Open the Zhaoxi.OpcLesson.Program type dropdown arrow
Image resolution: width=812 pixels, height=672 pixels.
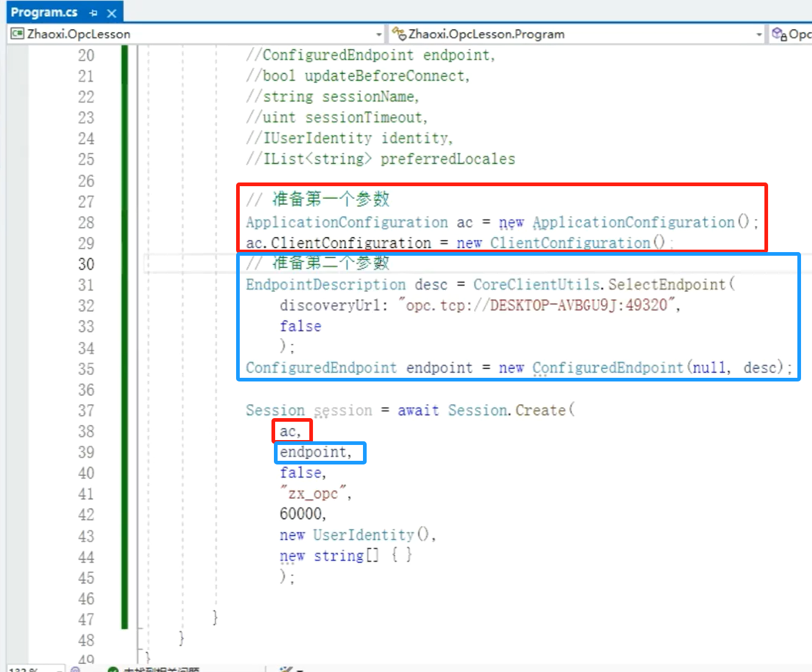pos(759,34)
